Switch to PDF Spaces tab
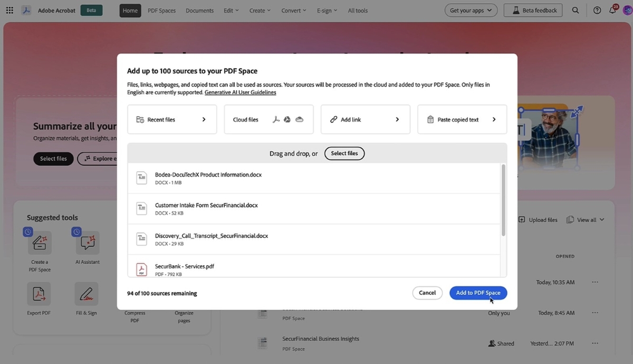Viewport: 633px width, 364px height. tap(162, 11)
